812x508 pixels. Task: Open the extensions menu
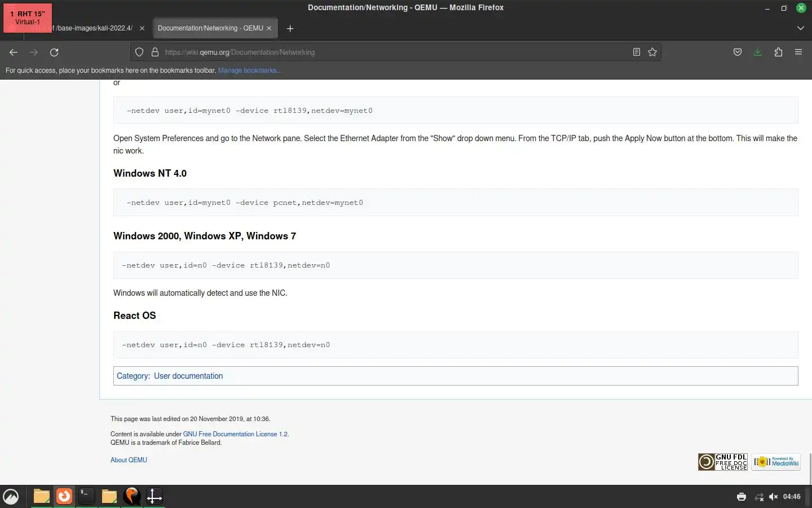pos(778,52)
